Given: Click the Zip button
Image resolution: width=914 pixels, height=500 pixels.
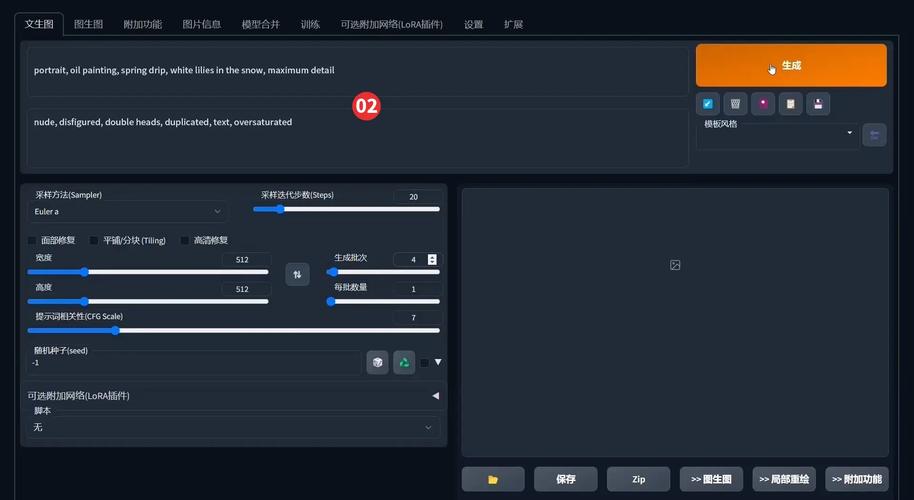Looking at the screenshot, I should pyautogui.click(x=638, y=479).
